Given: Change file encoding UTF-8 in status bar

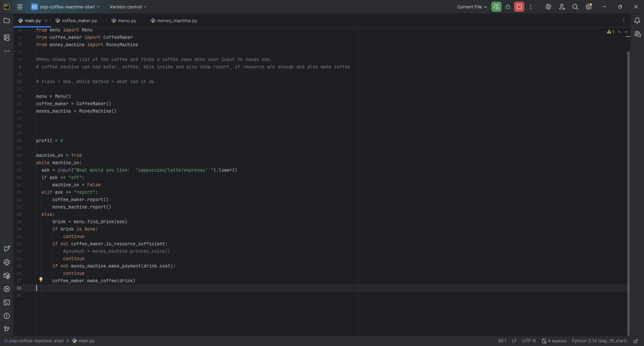Looking at the screenshot, I should (529, 341).
